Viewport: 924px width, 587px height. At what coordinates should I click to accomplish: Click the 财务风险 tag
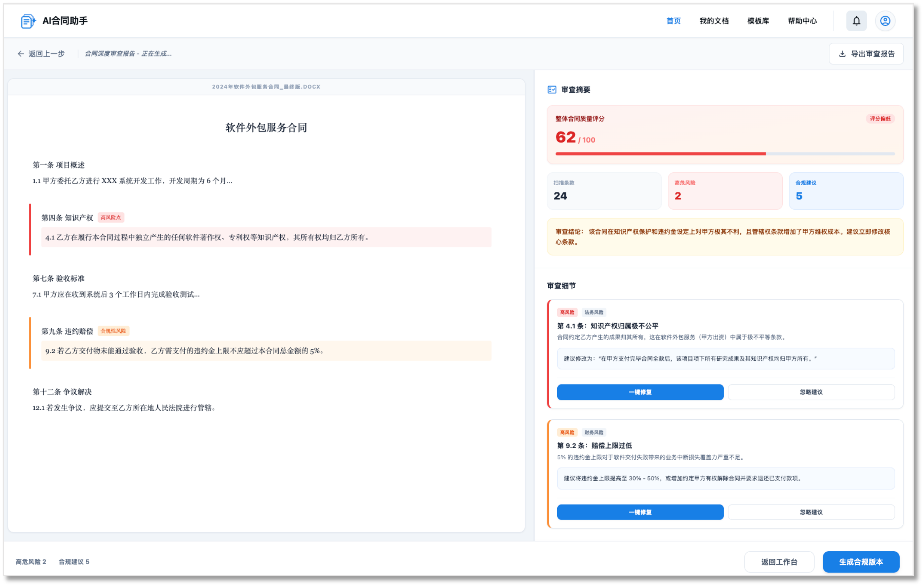pos(594,433)
